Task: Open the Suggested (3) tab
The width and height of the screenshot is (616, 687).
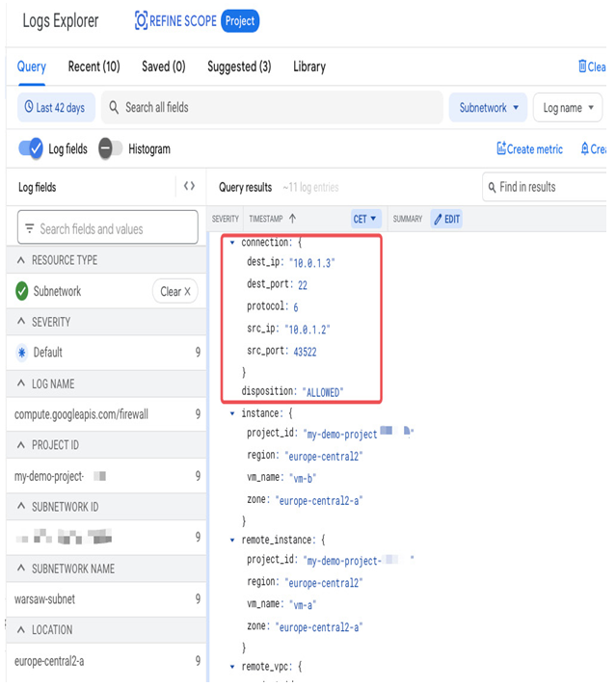Action: (239, 66)
